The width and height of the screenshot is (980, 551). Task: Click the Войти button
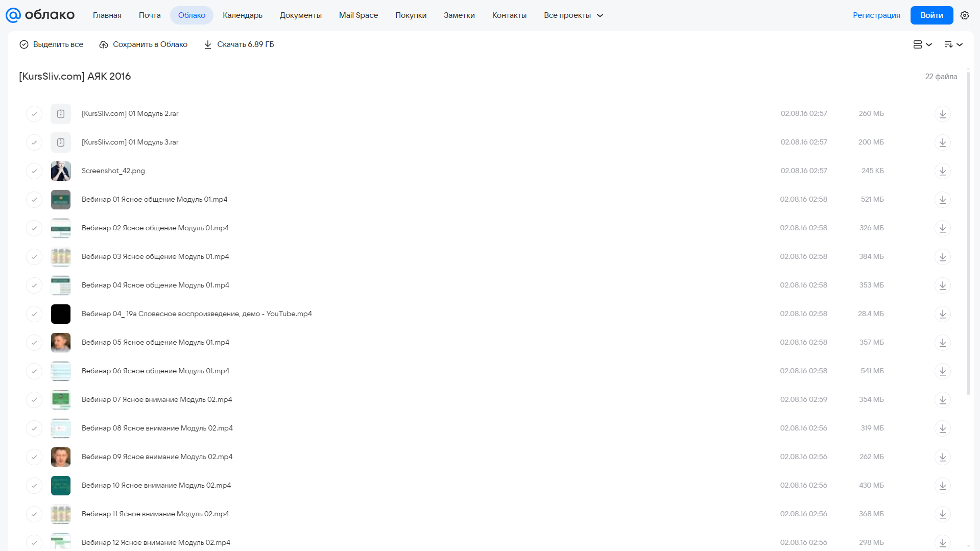tap(931, 15)
